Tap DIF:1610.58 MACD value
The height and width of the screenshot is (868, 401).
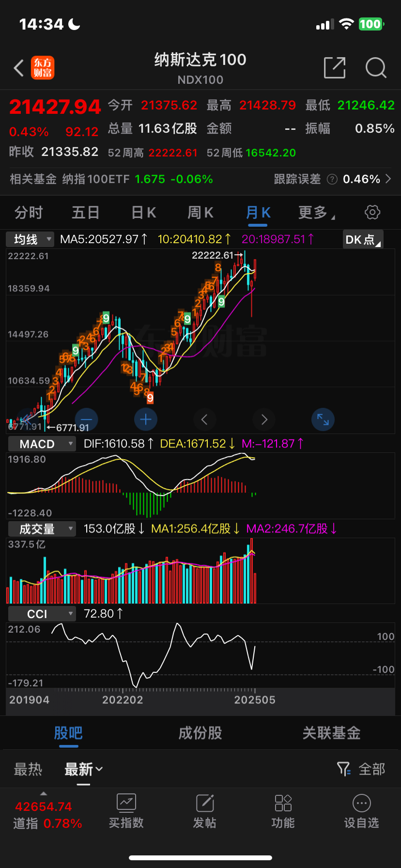click(x=119, y=444)
